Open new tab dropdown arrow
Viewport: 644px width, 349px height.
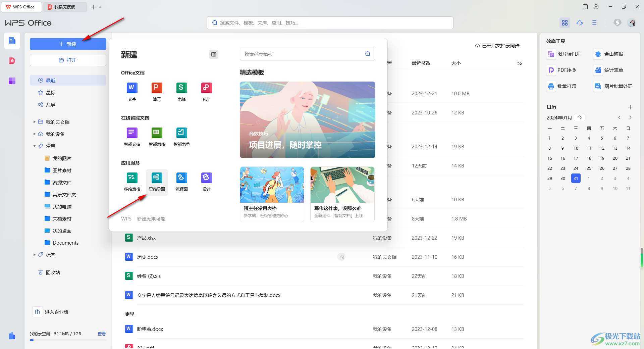pos(100,7)
